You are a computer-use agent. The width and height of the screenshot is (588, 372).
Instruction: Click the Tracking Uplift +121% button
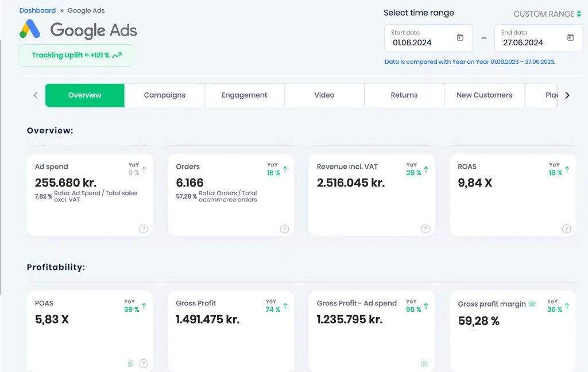click(77, 56)
